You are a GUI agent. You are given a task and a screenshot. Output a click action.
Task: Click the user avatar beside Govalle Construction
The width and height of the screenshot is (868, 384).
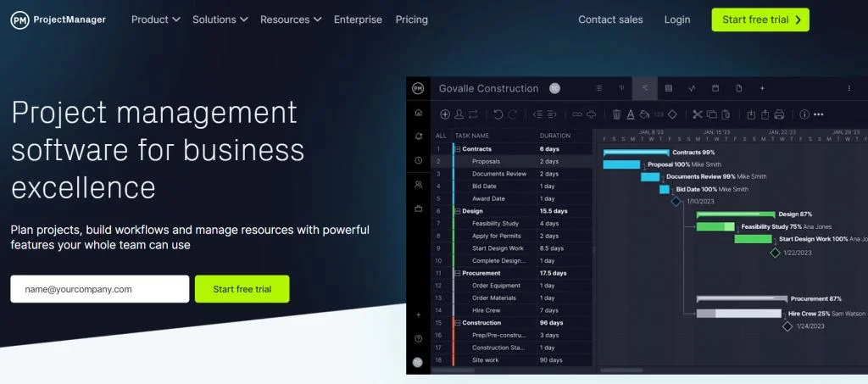[x=554, y=88]
